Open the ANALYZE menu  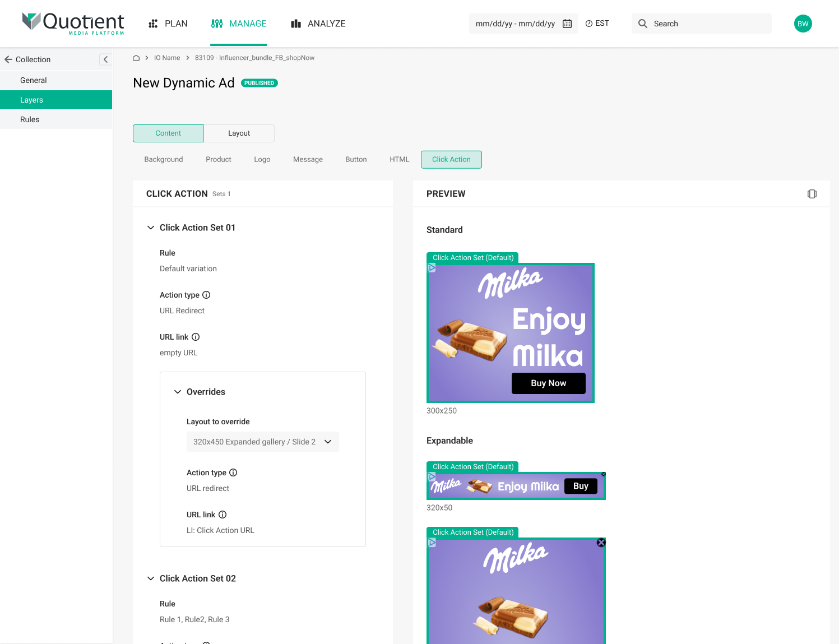click(318, 24)
